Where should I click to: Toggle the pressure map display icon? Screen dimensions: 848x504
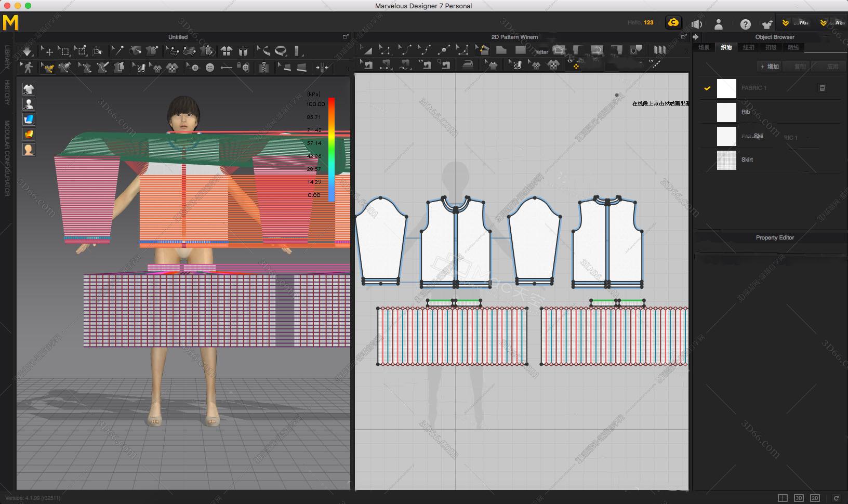coord(29,134)
